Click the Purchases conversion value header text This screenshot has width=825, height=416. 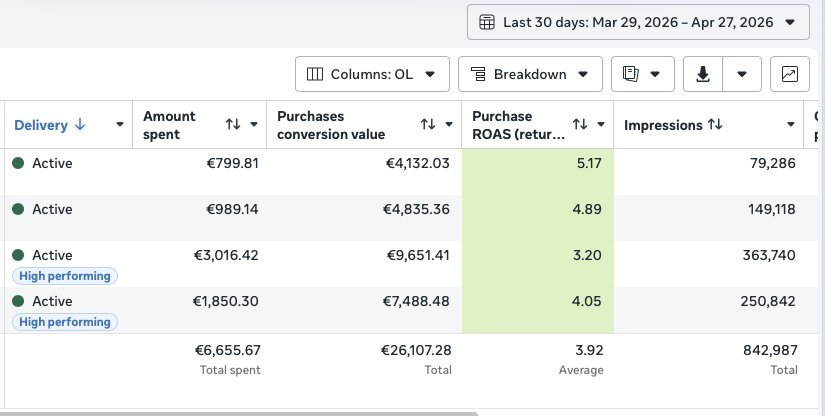tap(331, 125)
